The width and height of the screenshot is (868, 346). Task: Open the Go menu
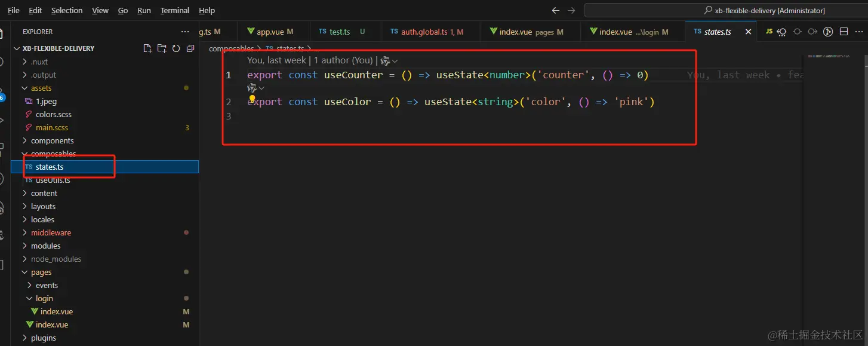coord(123,11)
